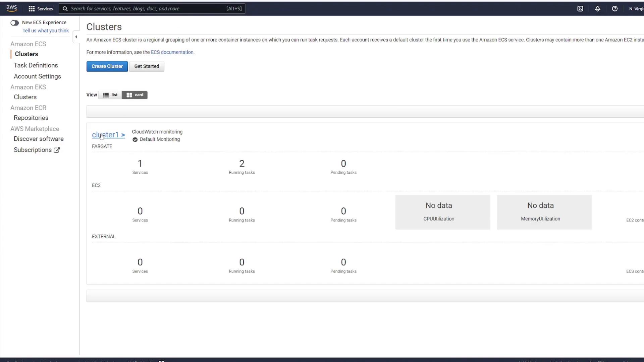Select Clusters under Amazon ECS
The width and height of the screenshot is (644, 362).
coord(26,54)
